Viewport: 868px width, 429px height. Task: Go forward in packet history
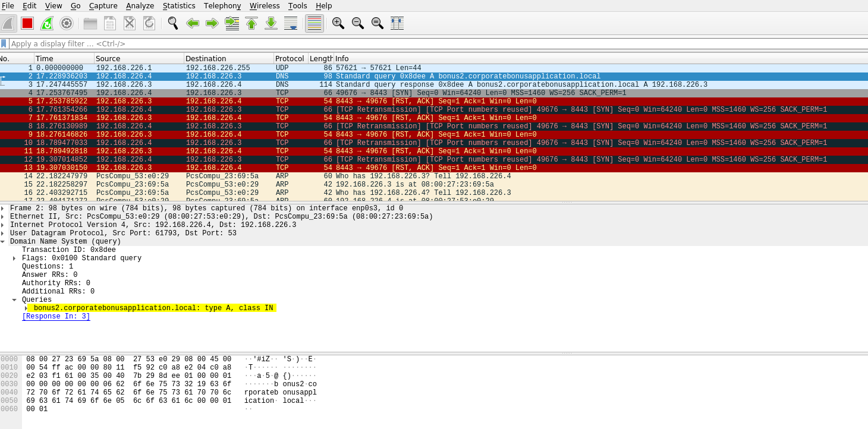[212, 23]
